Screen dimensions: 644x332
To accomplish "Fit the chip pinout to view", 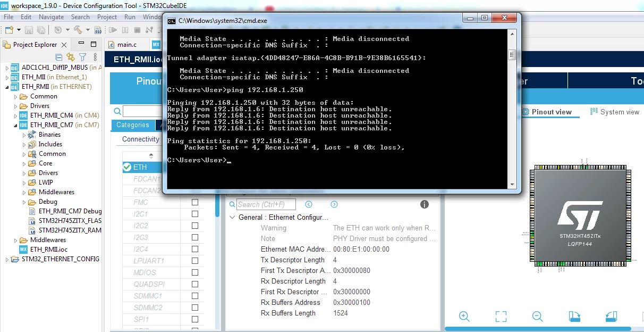I will tap(501, 317).
